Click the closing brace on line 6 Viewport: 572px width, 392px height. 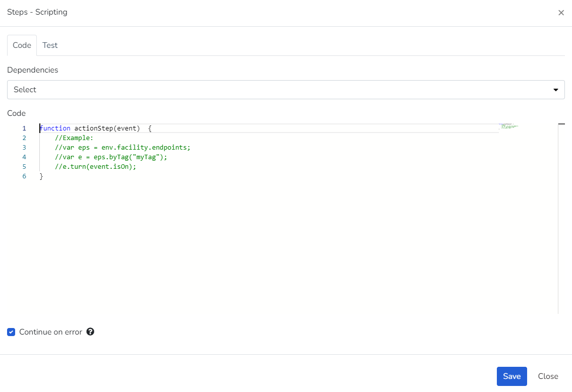(41, 176)
